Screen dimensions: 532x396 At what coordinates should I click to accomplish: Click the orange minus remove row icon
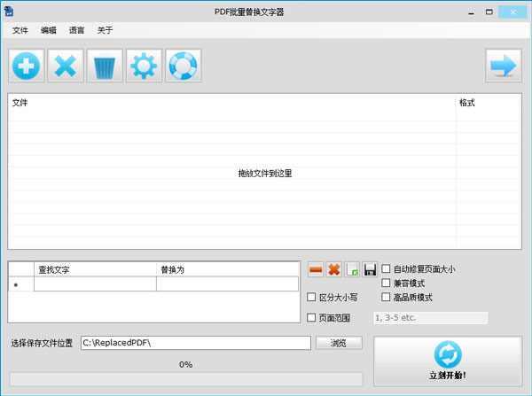[x=316, y=269]
